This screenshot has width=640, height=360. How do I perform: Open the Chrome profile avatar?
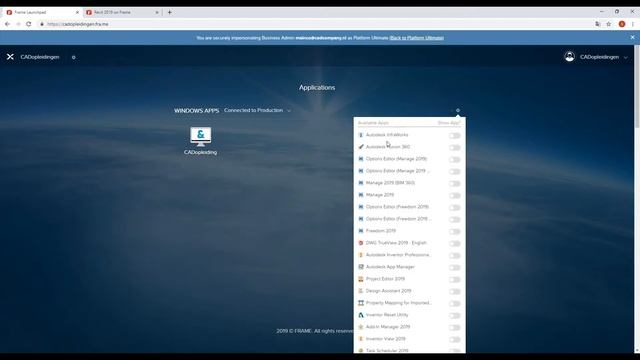[x=622, y=24]
